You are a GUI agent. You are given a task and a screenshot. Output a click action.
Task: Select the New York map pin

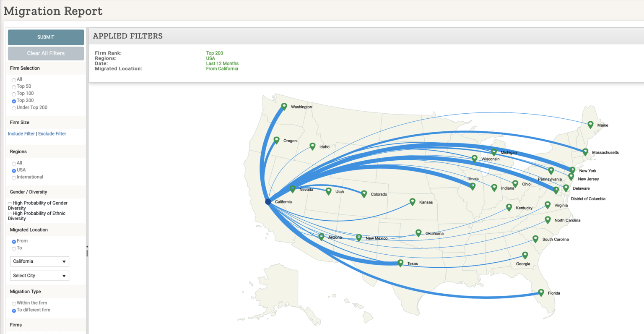click(x=572, y=170)
